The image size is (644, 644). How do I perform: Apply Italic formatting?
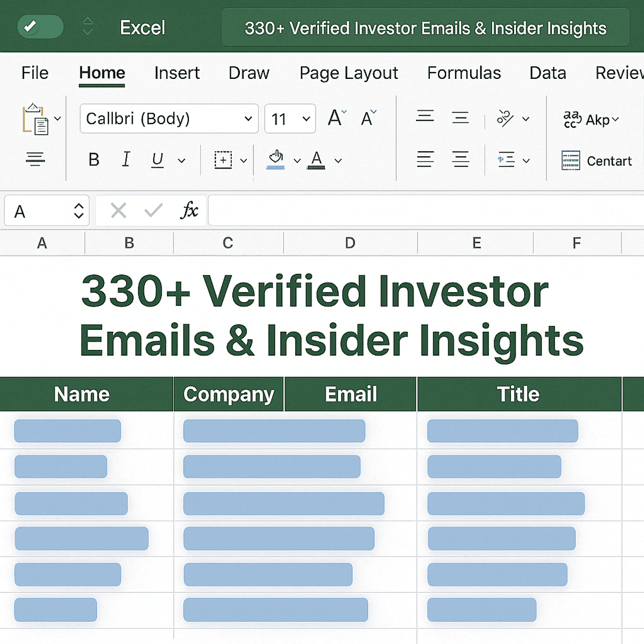coord(126,160)
